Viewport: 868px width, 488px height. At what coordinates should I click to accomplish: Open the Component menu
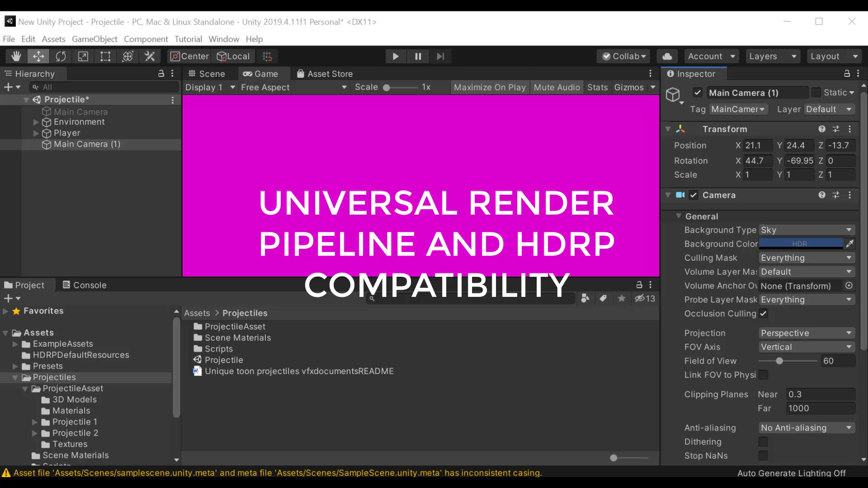146,39
